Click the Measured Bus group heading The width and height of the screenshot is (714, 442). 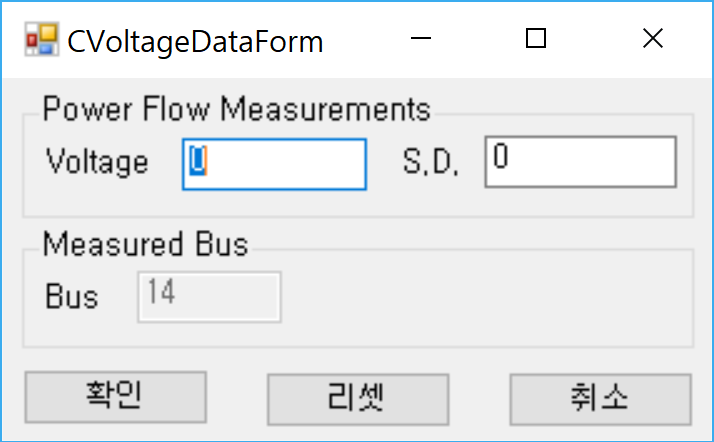[145, 244]
